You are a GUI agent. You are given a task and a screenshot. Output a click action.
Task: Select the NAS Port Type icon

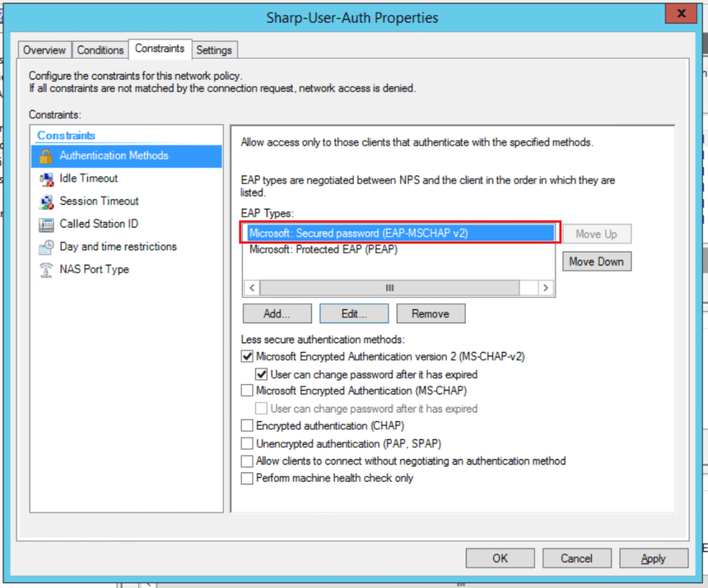[x=46, y=270]
